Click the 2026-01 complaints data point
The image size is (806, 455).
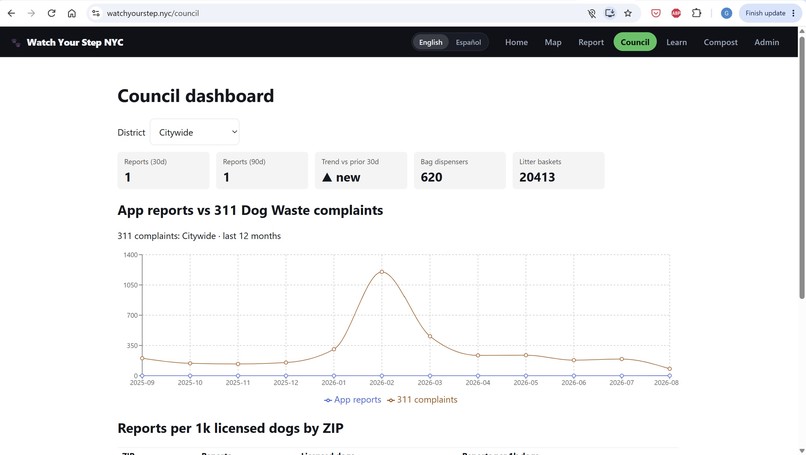point(334,349)
